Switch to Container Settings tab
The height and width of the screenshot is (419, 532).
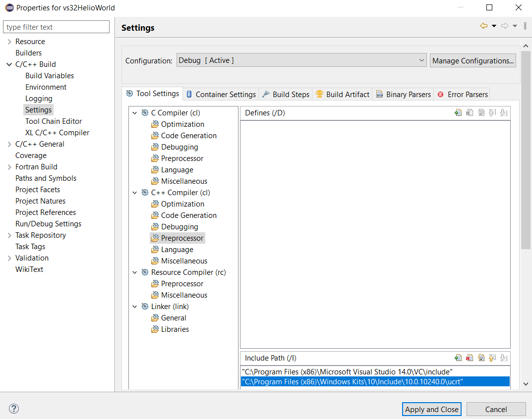pyautogui.click(x=221, y=94)
